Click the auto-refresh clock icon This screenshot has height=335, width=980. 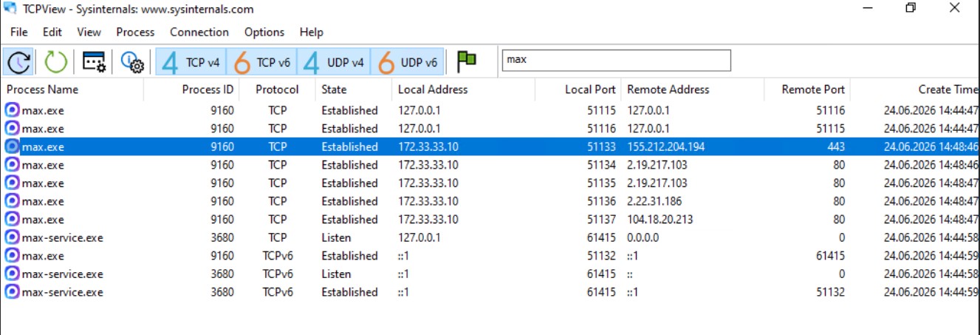18,62
